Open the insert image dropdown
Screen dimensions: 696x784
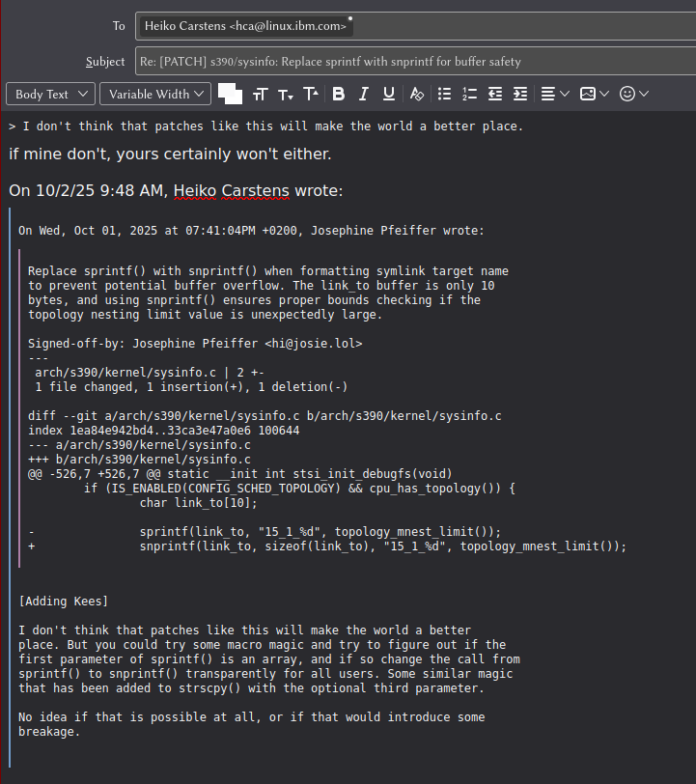pyautogui.click(x=594, y=94)
